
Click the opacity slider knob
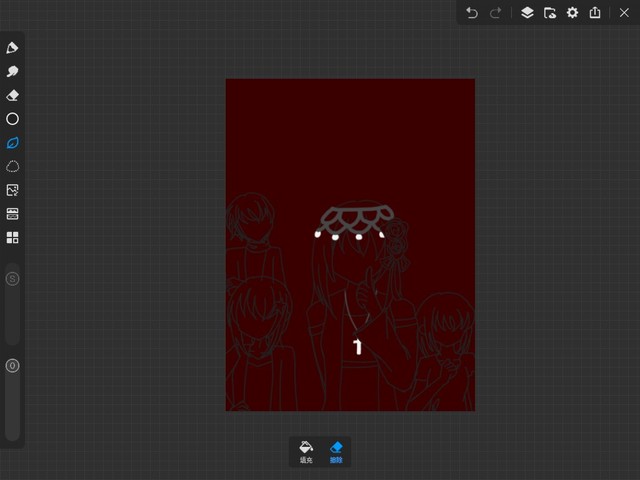pyautogui.click(x=13, y=366)
